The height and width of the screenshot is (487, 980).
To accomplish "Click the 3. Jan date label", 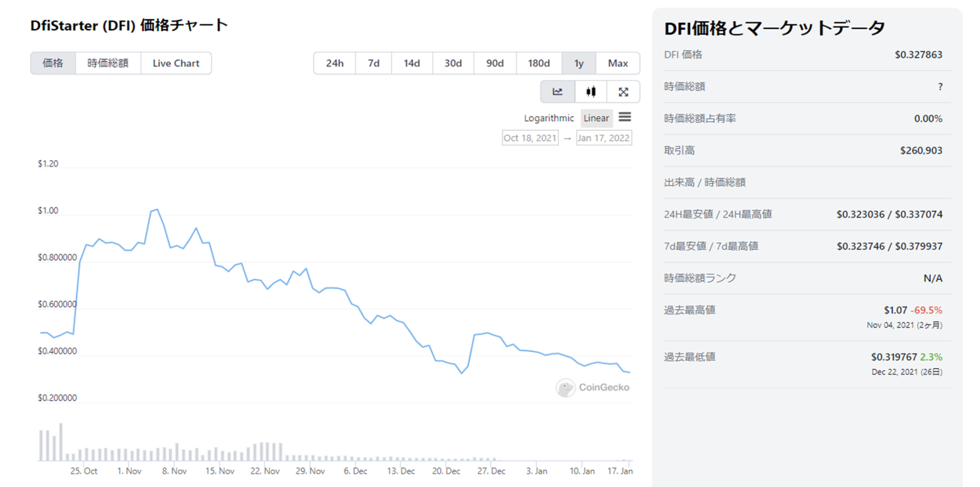I will click(537, 471).
